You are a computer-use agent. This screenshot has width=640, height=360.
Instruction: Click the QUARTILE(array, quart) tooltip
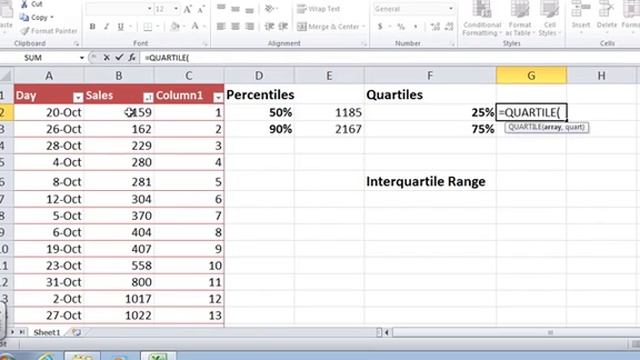click(547, 127)
